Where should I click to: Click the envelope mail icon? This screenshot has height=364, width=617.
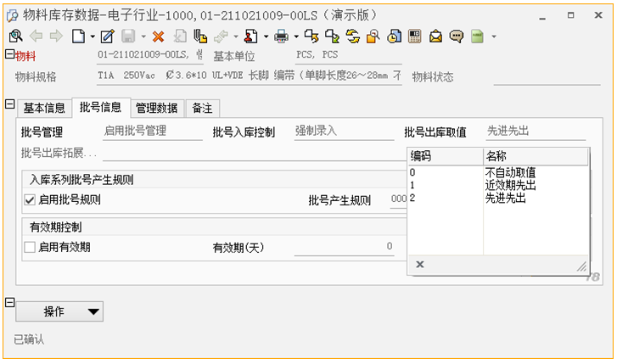coord(436,36)
